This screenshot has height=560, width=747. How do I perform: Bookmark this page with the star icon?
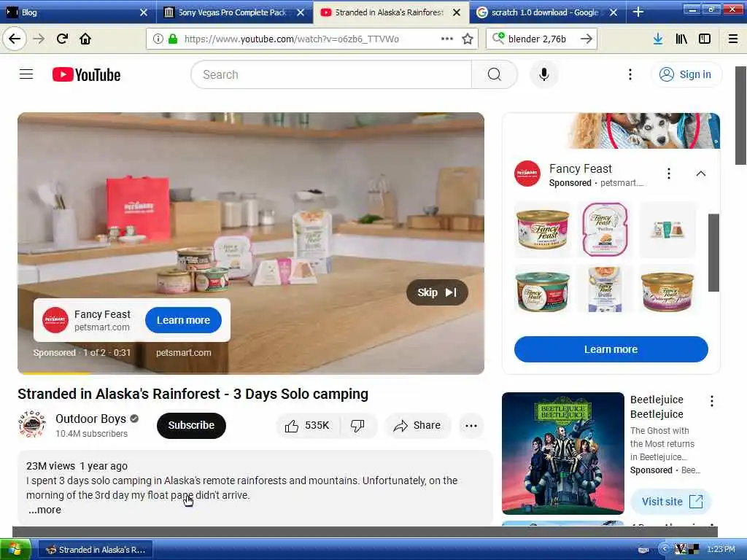pyautogui.click(x=468, y=39)
